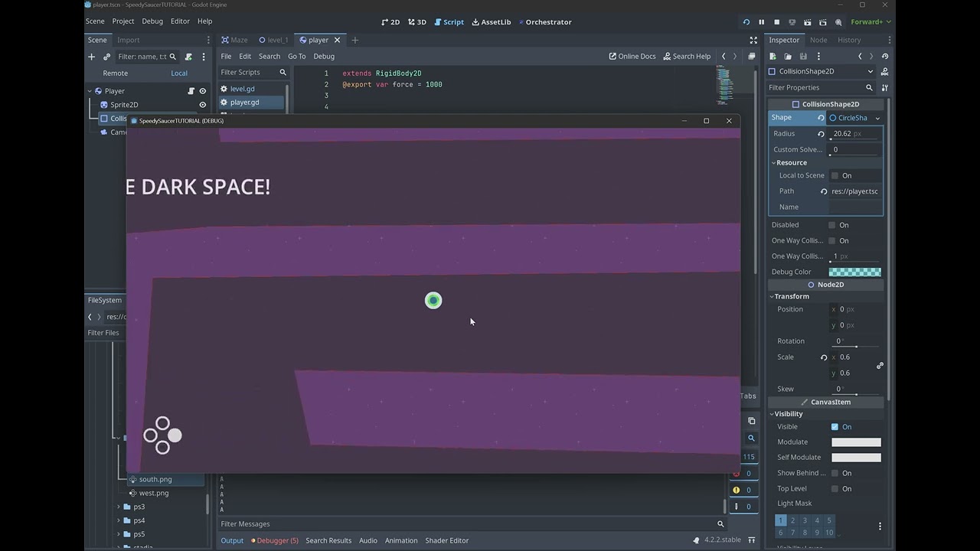Viewport: 980px width, 551px height.
Task: Collapse the Visibility section
Action: click(x=788, y=414)
